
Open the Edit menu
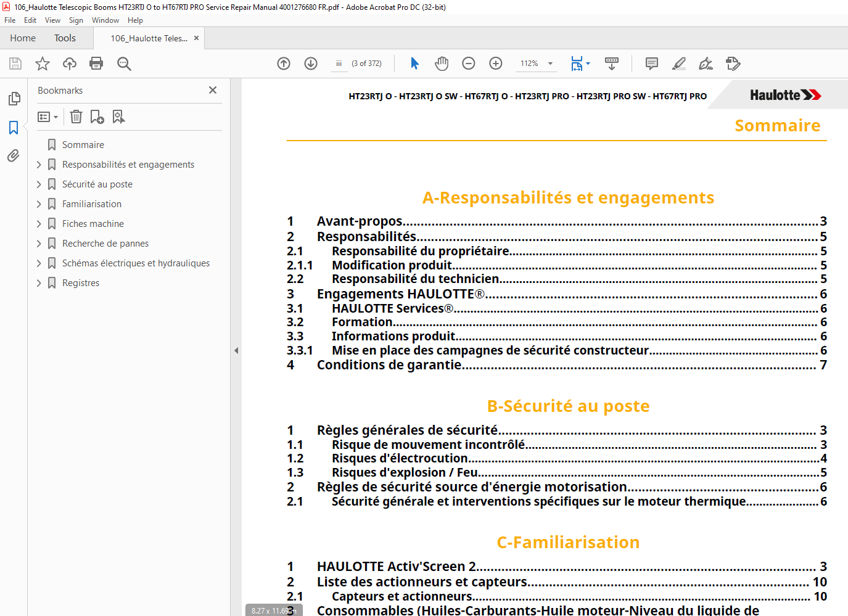pyautogui.click(x=30, y=20)
